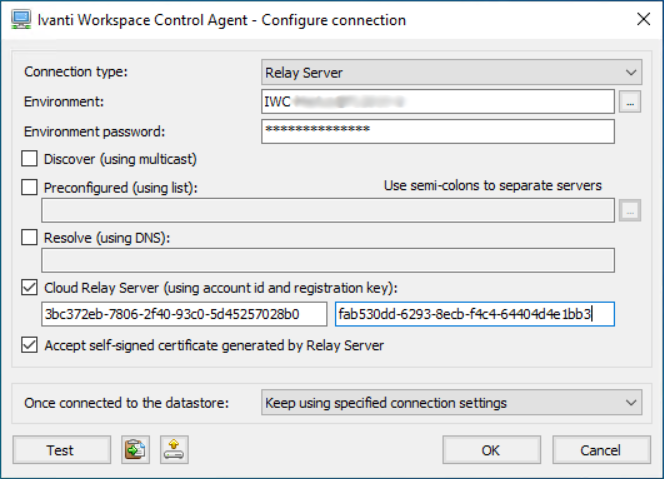The width and height of the screenshot is (664, 479).
Task: Expand the Once connected to datastore dropdown
Action: [x=451, y=403]
